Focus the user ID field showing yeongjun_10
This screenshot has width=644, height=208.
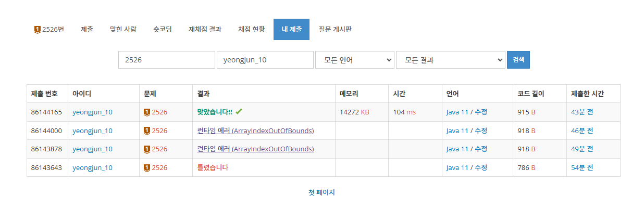click(x=265, y=60)
